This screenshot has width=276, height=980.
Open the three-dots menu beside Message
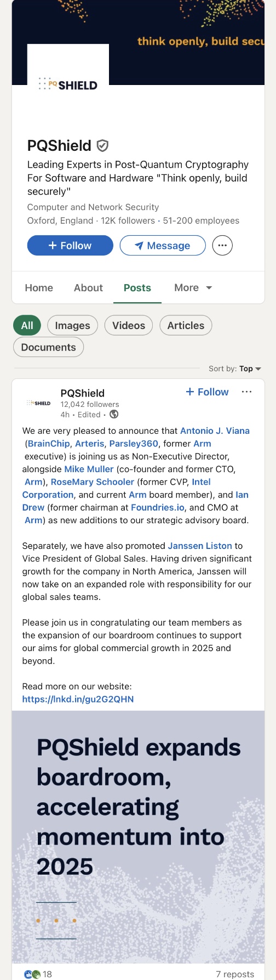tap(222, 246)
